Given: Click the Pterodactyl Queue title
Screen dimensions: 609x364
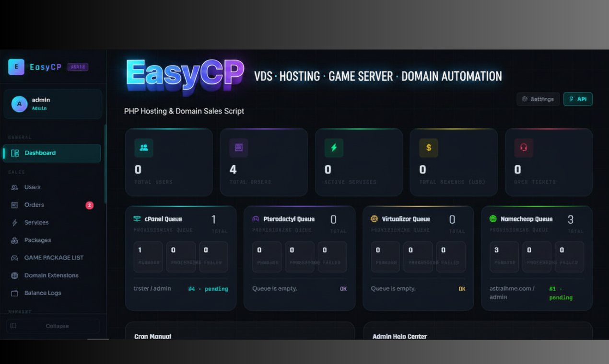Looking at the screenshot, I should point(289,219).
